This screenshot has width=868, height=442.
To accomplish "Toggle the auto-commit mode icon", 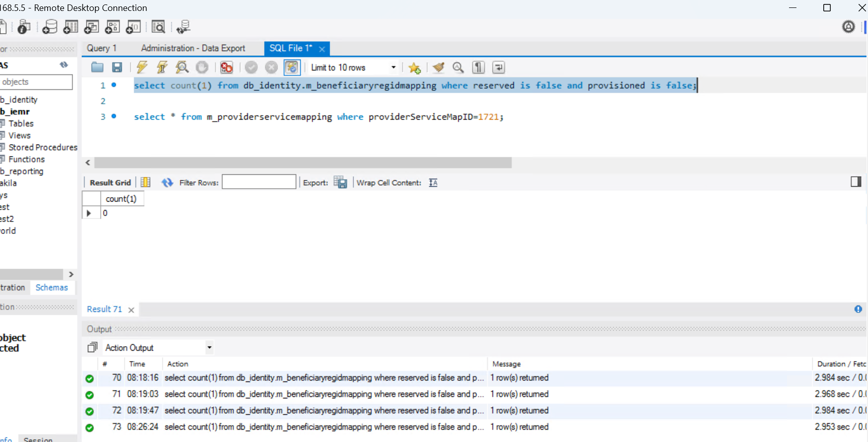I will (x=292, y=68).
